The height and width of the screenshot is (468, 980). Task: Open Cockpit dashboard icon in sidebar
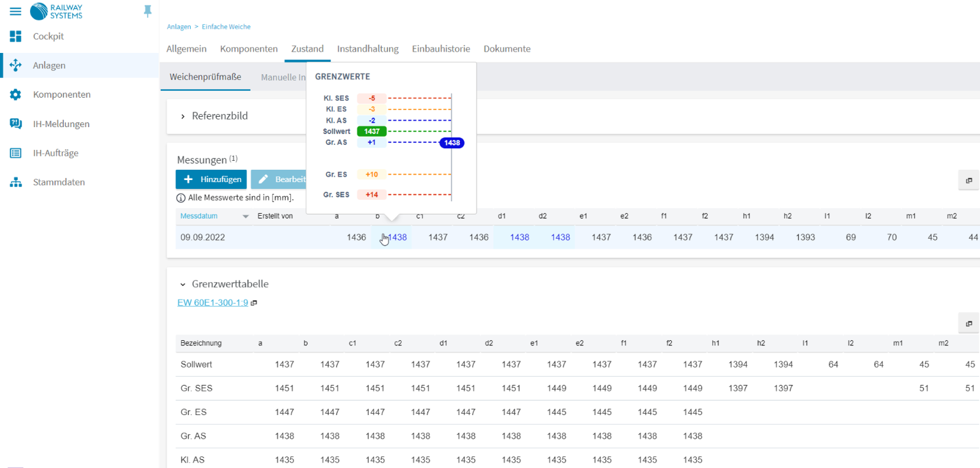tap(15, 36)
